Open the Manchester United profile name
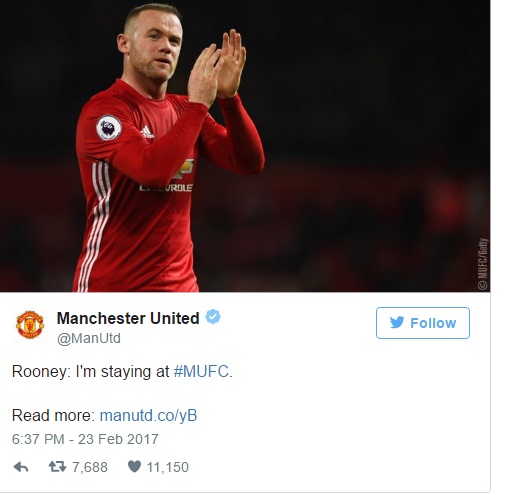The image size is (522, 495). 128,318
